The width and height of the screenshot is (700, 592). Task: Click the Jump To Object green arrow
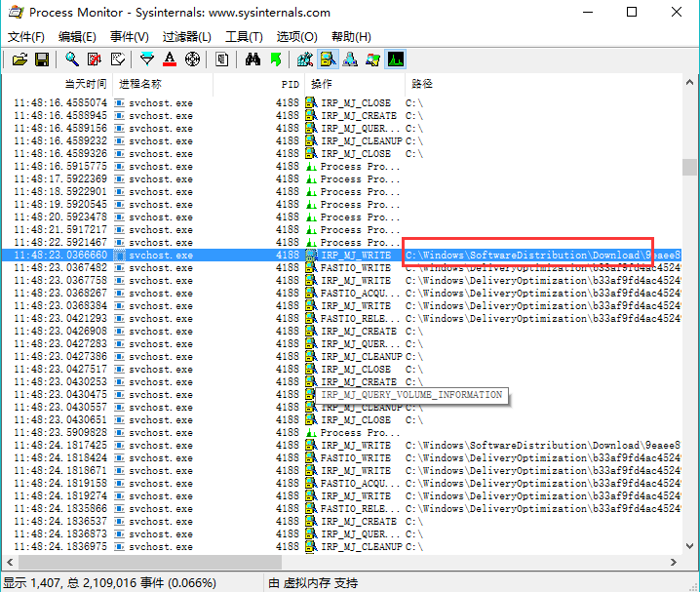(276, 59)
